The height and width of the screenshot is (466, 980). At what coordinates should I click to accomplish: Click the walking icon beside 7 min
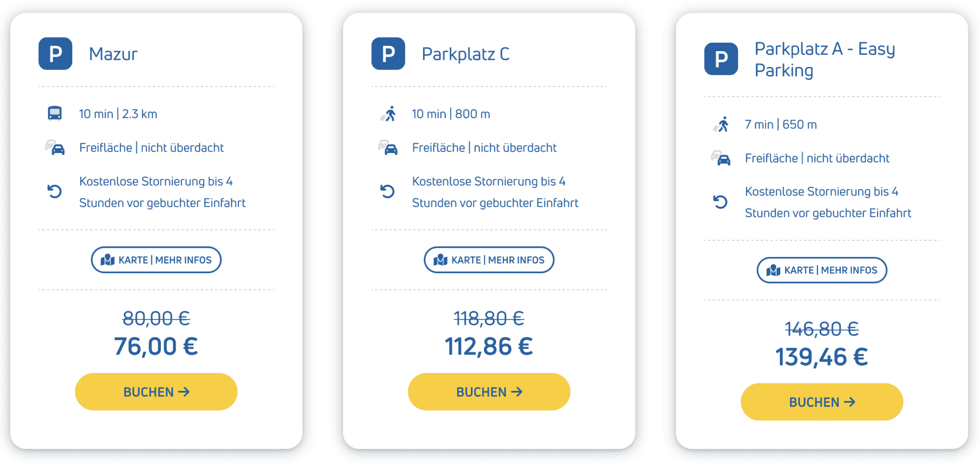pos(723,124)
